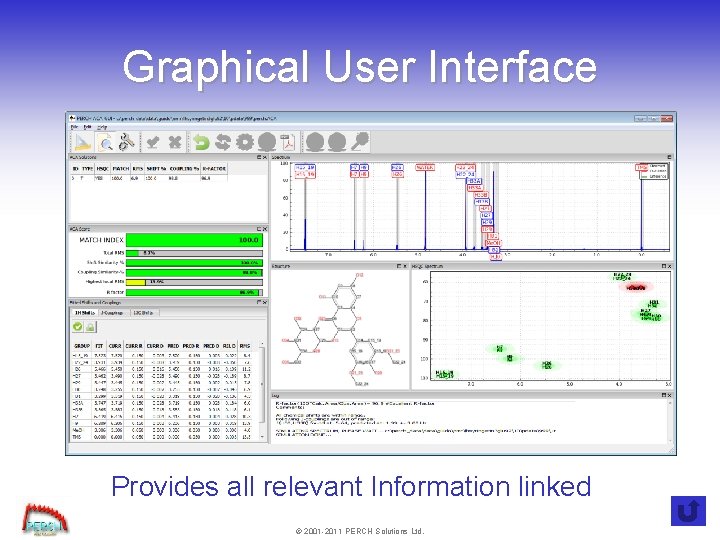Close the Log panel
The width and height of the screenshot is (720, 540).
[669, 395]
